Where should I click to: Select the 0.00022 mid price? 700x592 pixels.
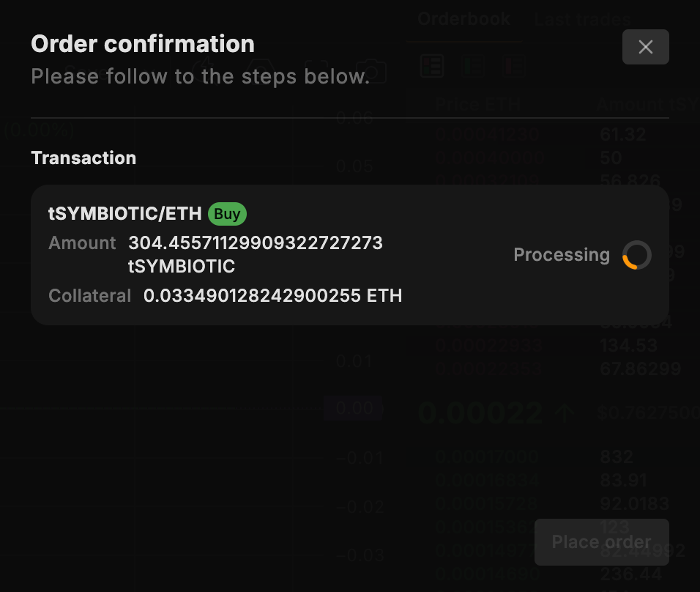click(x=480, y=413)
